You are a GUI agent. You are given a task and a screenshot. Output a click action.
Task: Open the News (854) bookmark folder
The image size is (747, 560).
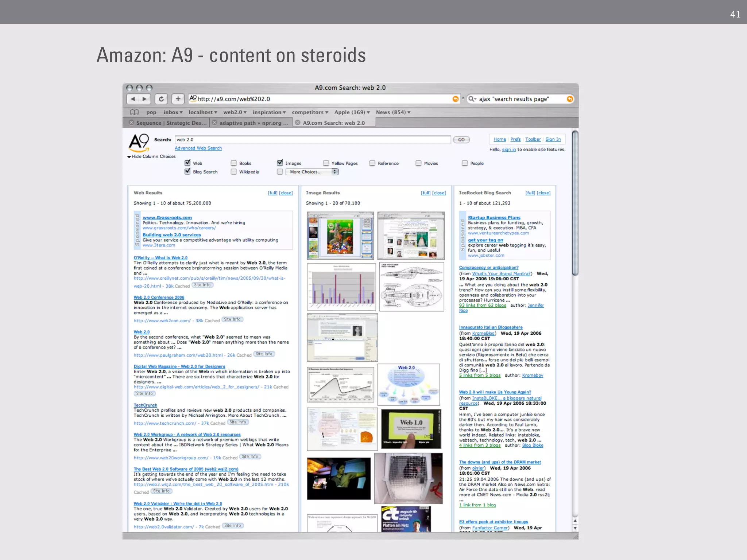coord(393,112)
